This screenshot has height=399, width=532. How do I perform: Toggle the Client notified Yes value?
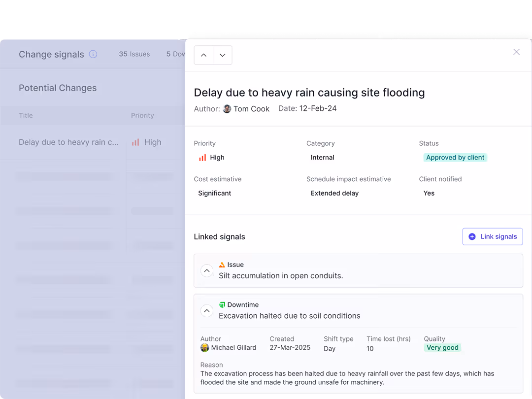point(429,193)
